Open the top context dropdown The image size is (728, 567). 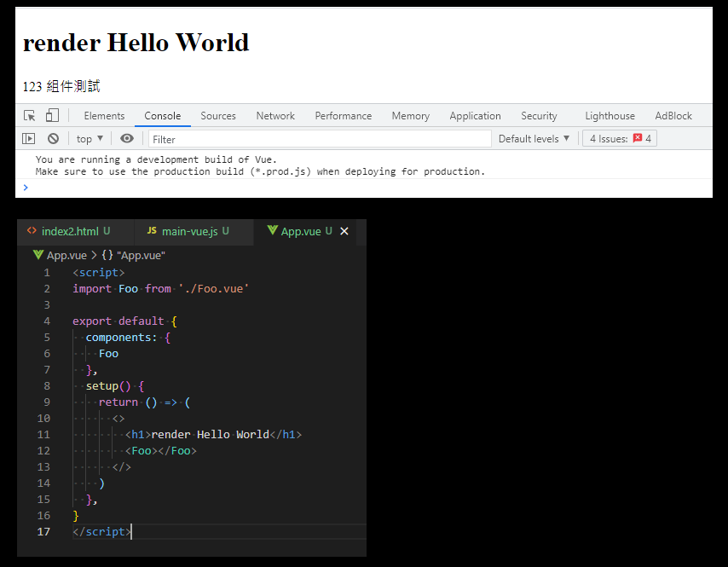[90, 139]
